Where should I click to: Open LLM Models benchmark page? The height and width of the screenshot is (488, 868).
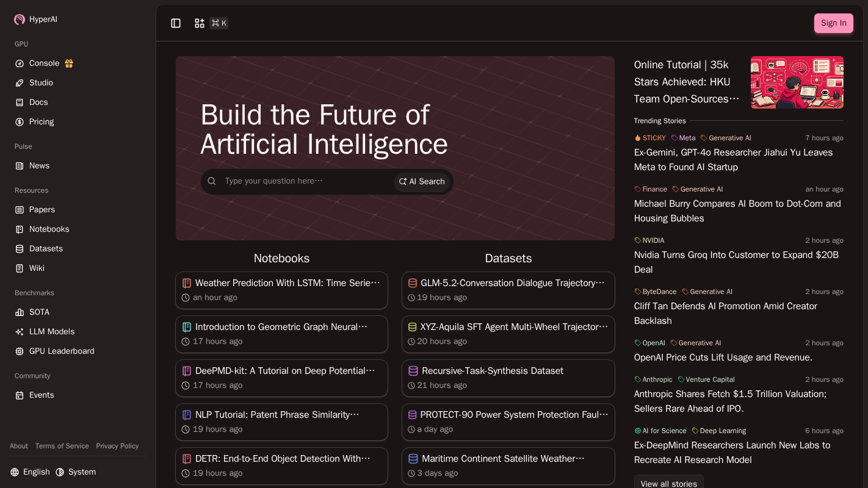point(52,332)
